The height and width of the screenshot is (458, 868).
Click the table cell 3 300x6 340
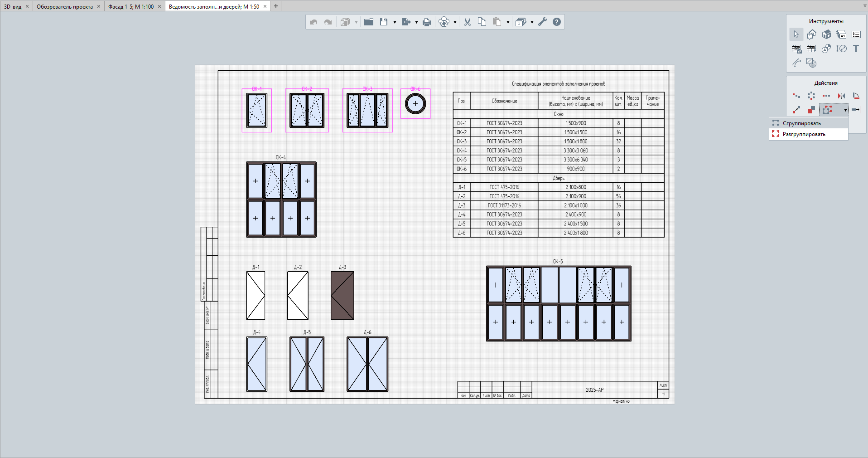click(x=576, y=160)
